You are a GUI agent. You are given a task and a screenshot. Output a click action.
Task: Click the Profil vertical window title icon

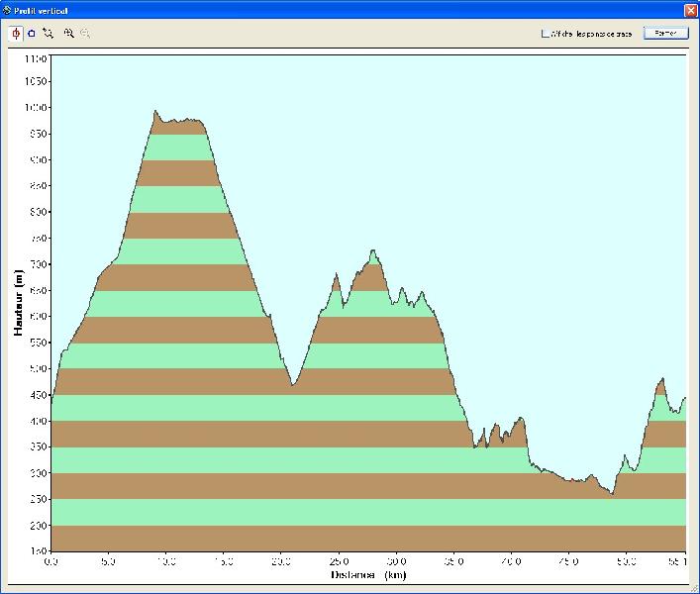8,9
